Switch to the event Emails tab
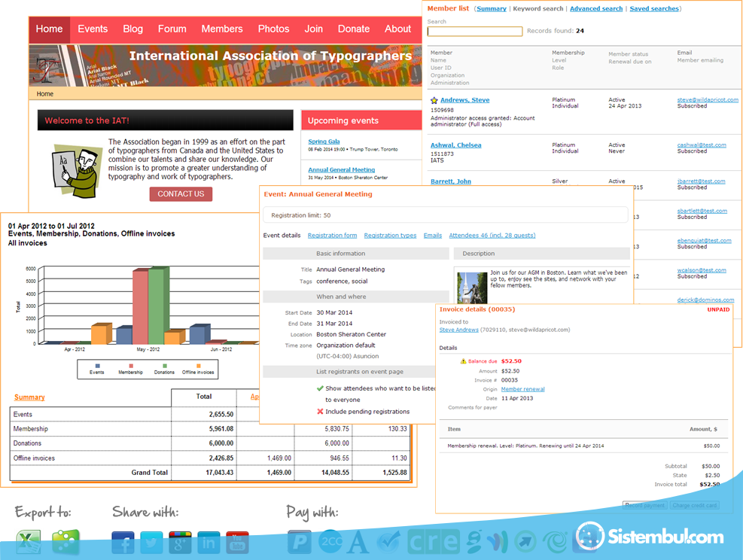Screen dimensions: 743x560 (x=433, y=236)
